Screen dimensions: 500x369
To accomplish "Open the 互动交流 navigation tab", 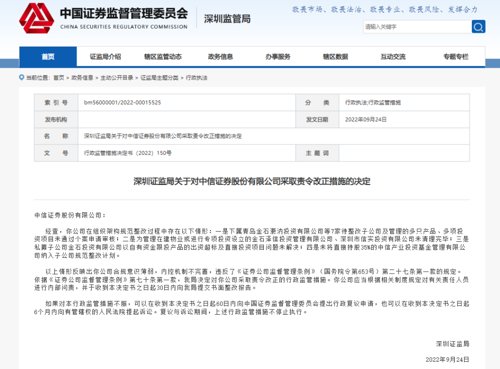I will 393,57.
